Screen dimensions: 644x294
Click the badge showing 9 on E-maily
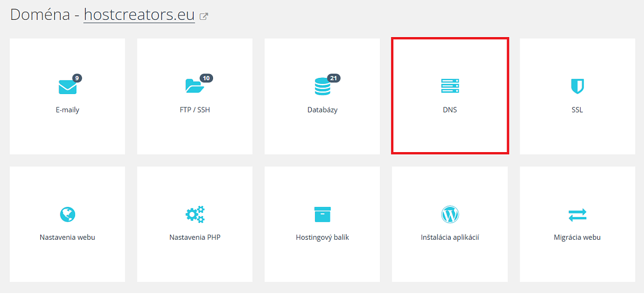coord(77,78)
